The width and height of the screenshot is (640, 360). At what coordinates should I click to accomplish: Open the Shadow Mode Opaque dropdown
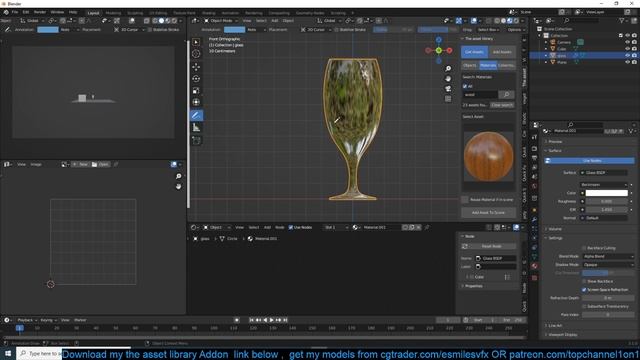click(608, 264)
